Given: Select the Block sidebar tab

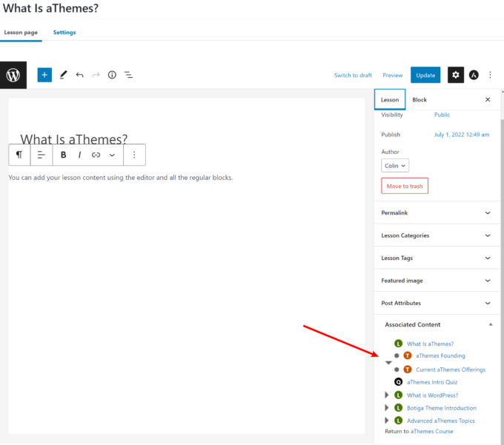Looking at the screenshot, I should click(x=420, y=99).
